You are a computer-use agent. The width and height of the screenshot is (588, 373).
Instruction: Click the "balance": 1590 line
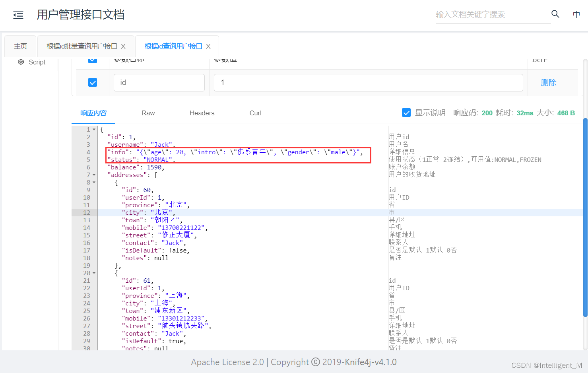click(x=136, y=167)
